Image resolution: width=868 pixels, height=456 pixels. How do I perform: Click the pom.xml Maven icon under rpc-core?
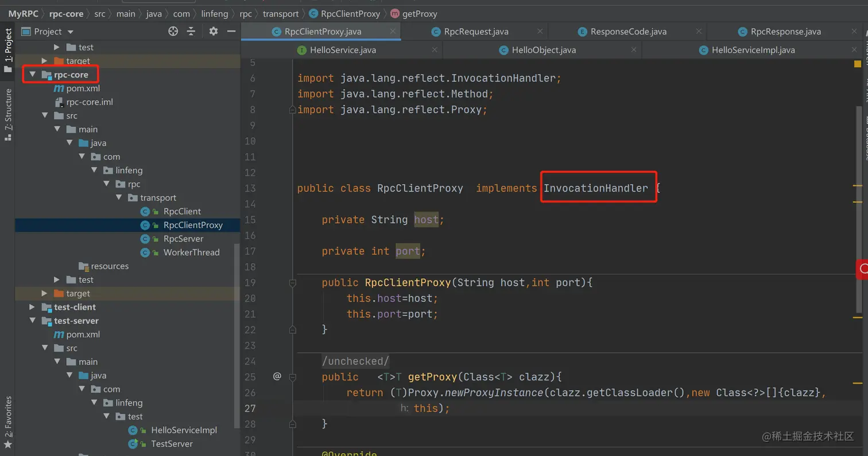(59, 88)
